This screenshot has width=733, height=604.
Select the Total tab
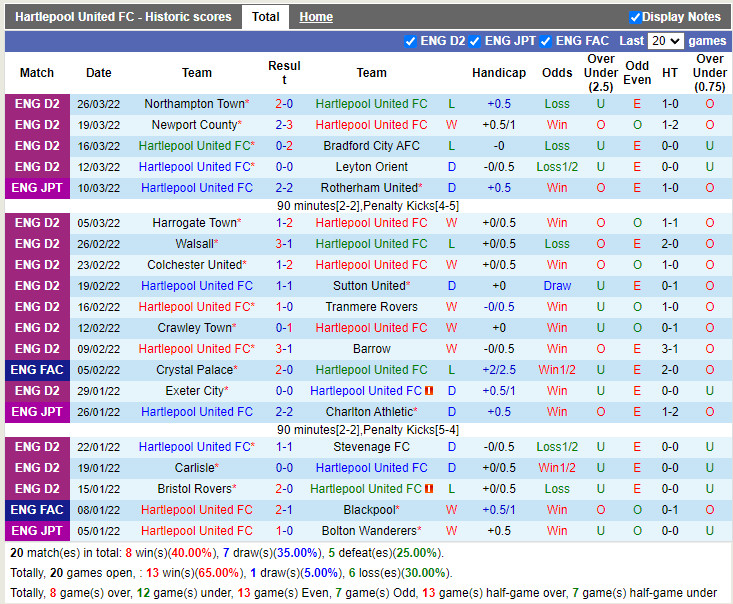(265, 17)
